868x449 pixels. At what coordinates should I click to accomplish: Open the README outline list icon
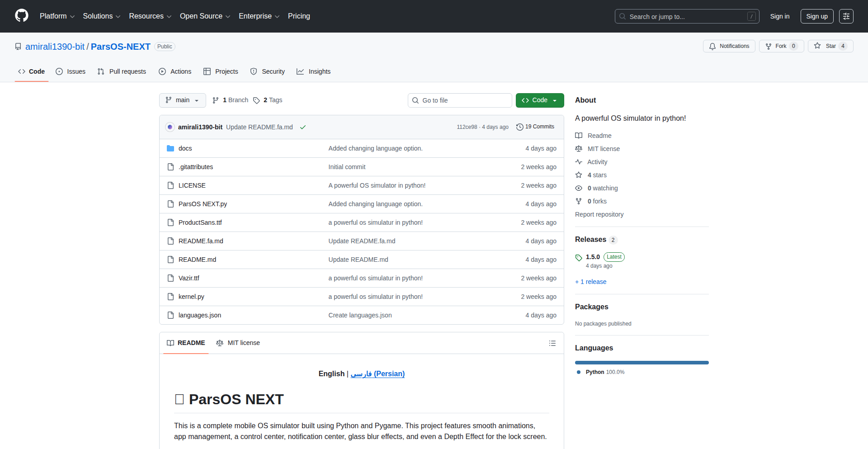[552, 343]
